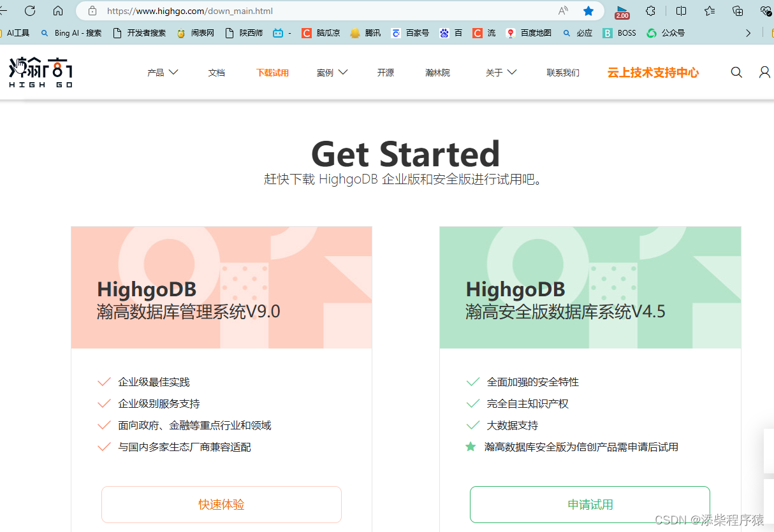Expand bookmarks bar overflow chevron
This screenshot has height=532, width=774.
(748, 33)
